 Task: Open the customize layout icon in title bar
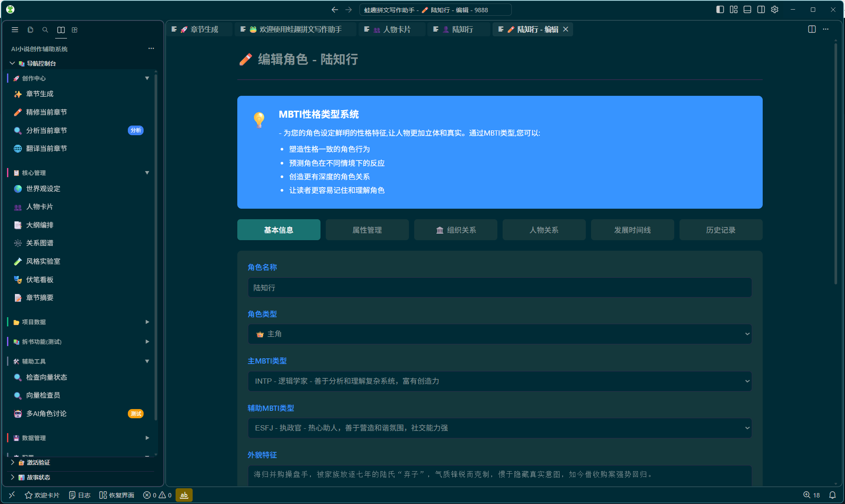click(734, 10)
